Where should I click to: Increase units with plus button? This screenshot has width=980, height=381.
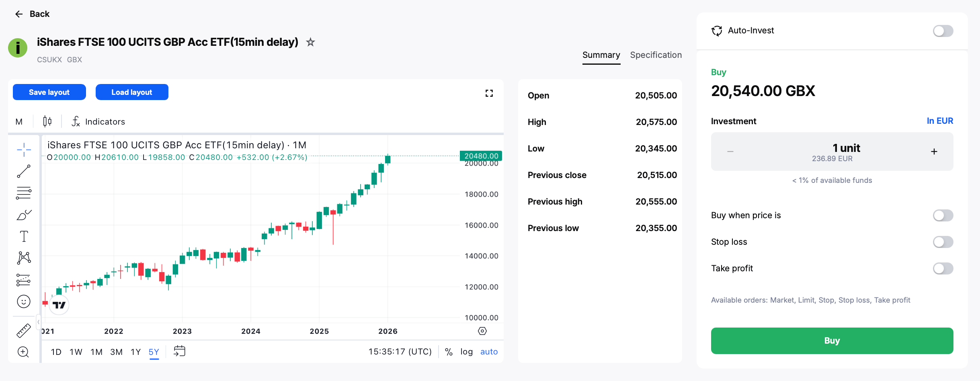934,152
